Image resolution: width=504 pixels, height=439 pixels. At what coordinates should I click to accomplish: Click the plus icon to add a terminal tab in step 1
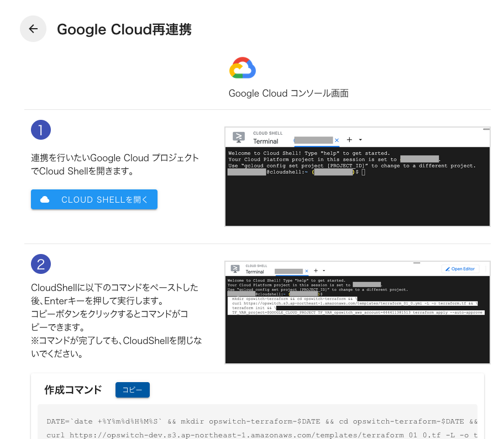[x=350, y=140]
